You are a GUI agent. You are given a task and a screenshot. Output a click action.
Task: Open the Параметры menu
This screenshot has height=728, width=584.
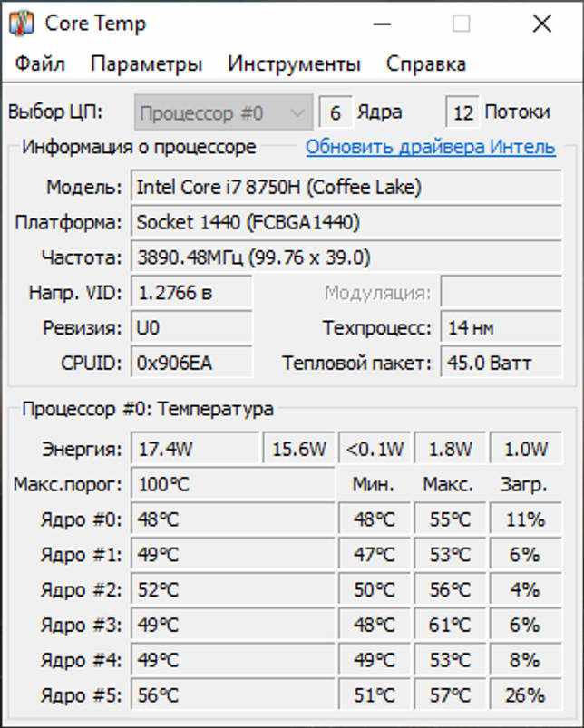point(146,64)
